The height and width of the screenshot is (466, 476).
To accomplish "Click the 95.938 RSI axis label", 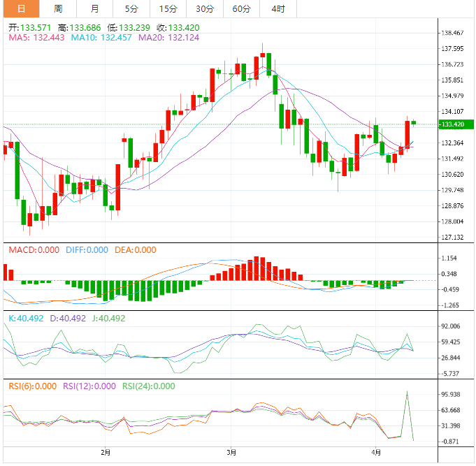I will point(451,395).
